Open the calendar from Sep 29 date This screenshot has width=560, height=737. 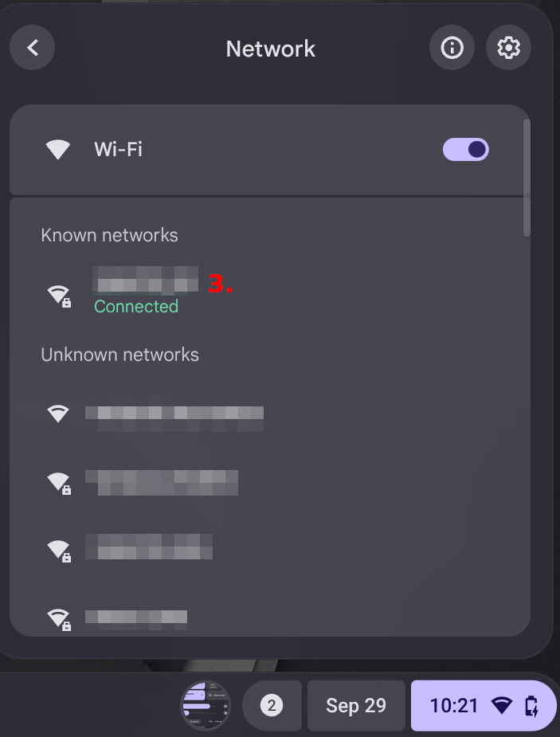point(355,705)
